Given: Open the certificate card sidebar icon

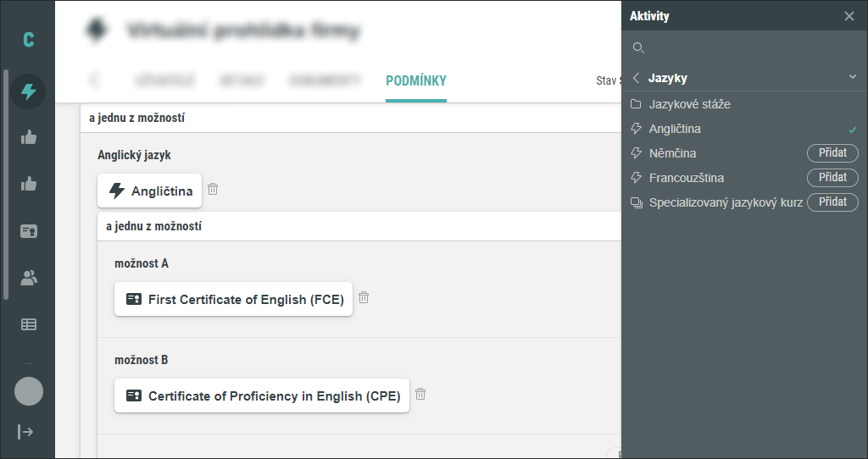Looking at the screenshot, I should coord(28,231).
